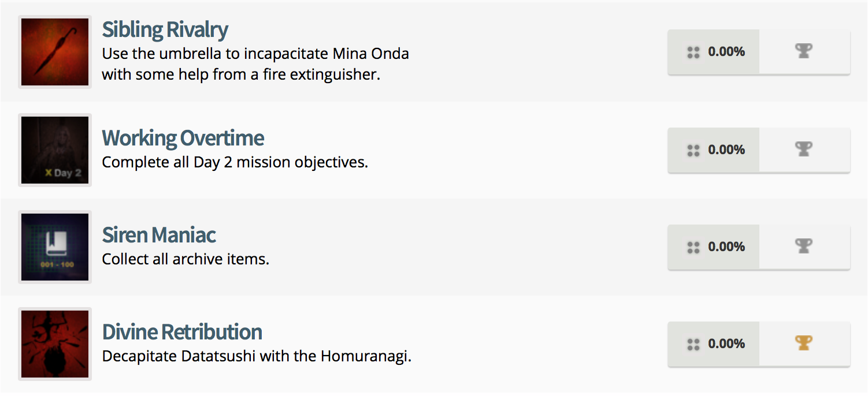Click the Working Overtime Day 2 image
The width and height of the screenshot is (868, 396).
click(55, 150)
